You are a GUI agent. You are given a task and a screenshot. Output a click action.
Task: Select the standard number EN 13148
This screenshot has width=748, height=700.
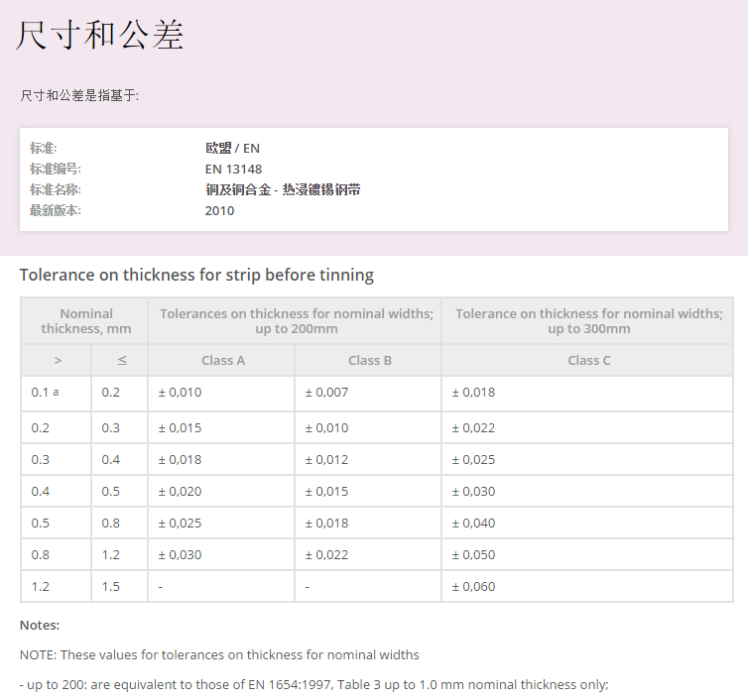pos(233,169)
